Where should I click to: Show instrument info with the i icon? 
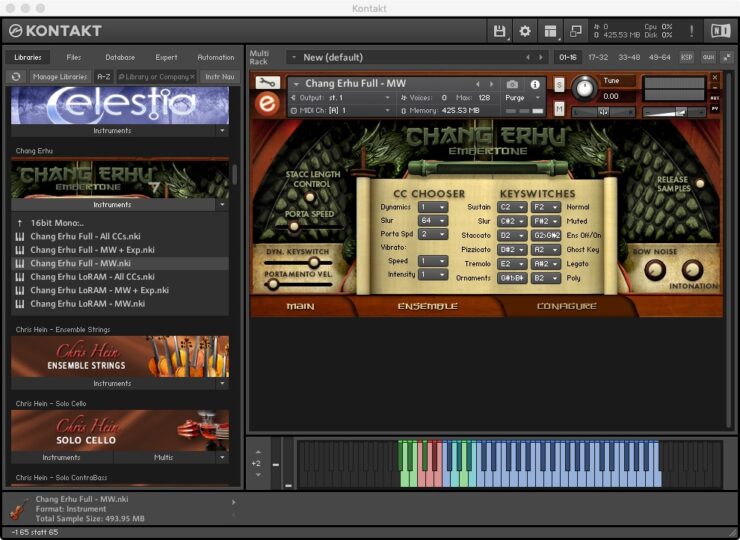coord(535,85)
